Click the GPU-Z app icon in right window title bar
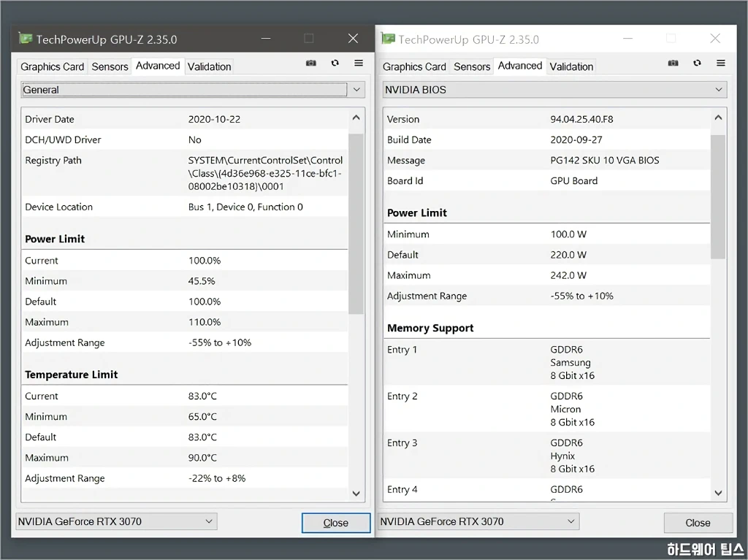The image size is (748, 560). tap(388, 38)
